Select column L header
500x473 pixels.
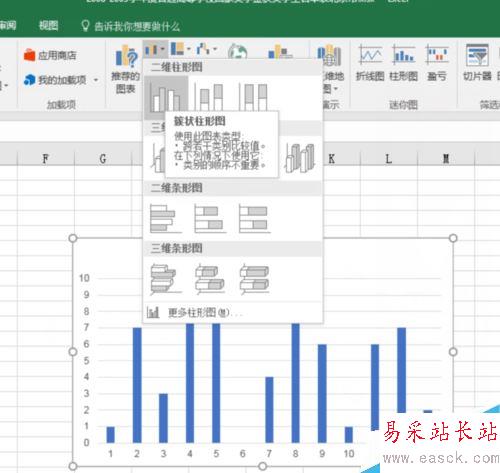(389, 159)
